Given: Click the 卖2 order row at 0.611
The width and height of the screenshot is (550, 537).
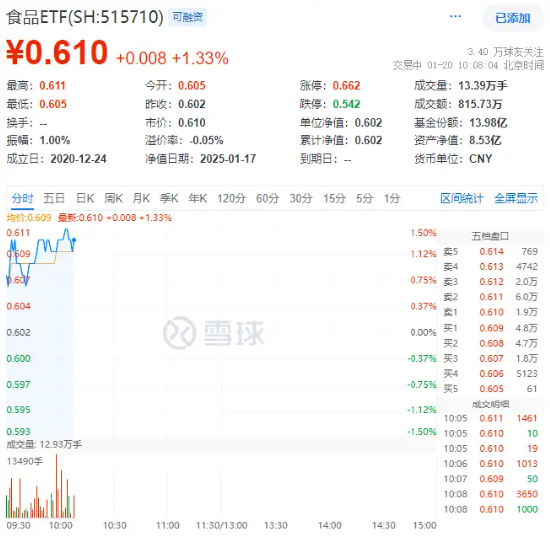Looking at the screenshot, I should 490,297.
